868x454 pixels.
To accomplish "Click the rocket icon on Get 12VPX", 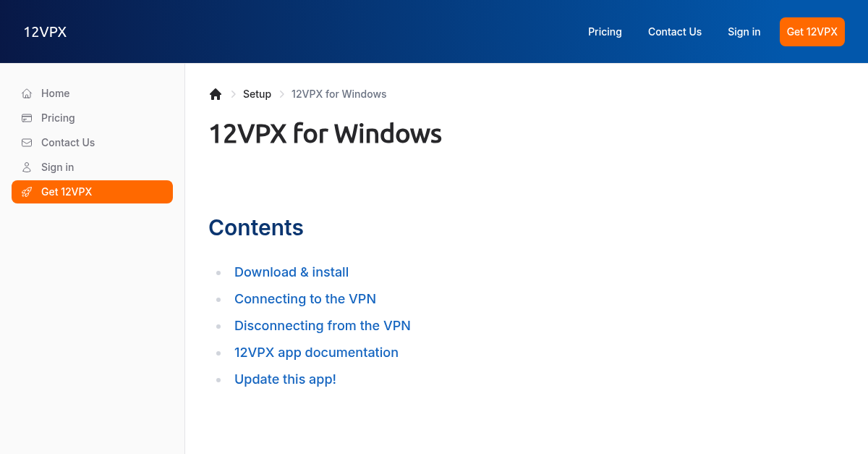I will click(26, 191).
